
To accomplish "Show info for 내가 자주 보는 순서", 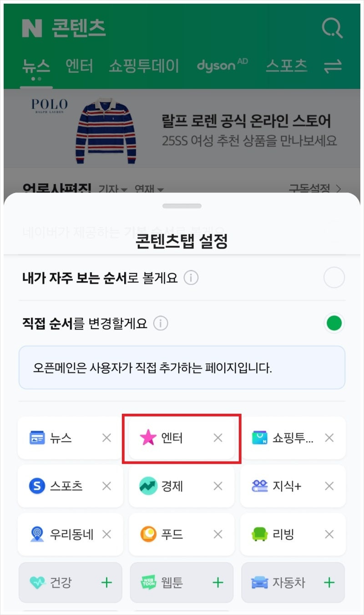I will coord(191,278).
